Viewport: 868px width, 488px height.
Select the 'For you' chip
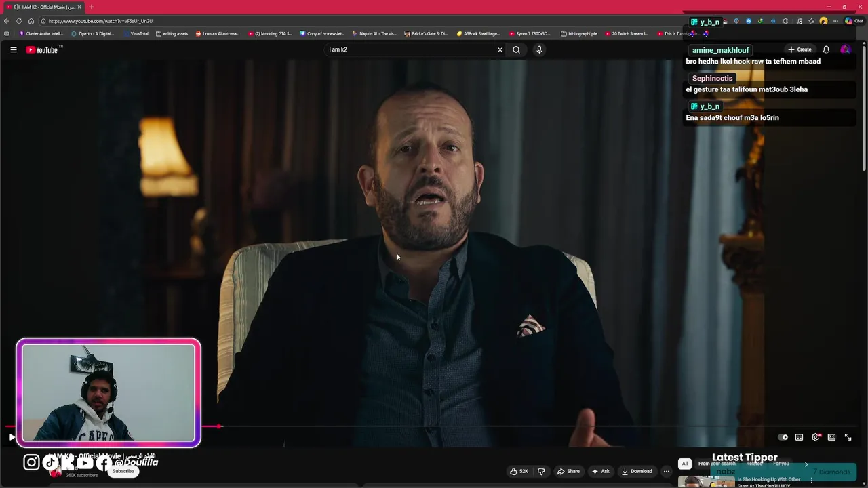[x=781, y=464]
